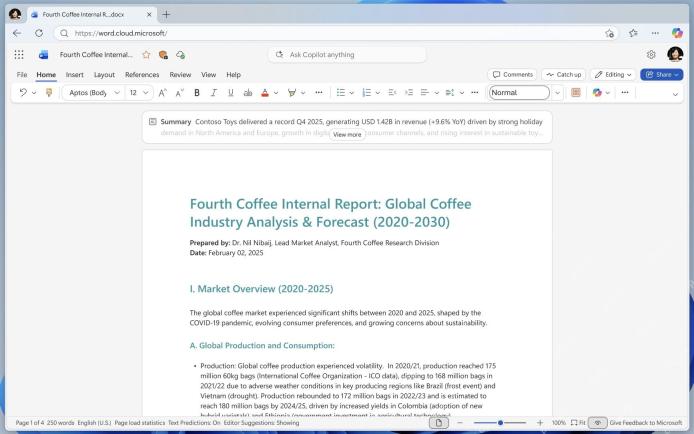694x434 pixels.
Task: Toggle Editor Suggestions Showing in status bar
Action: point(261,423)
